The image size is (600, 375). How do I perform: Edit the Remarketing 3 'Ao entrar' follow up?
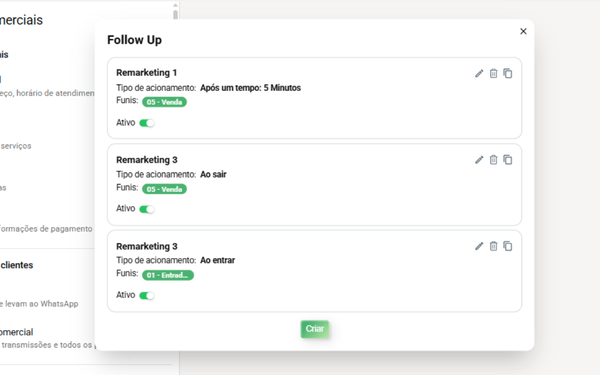479,246
